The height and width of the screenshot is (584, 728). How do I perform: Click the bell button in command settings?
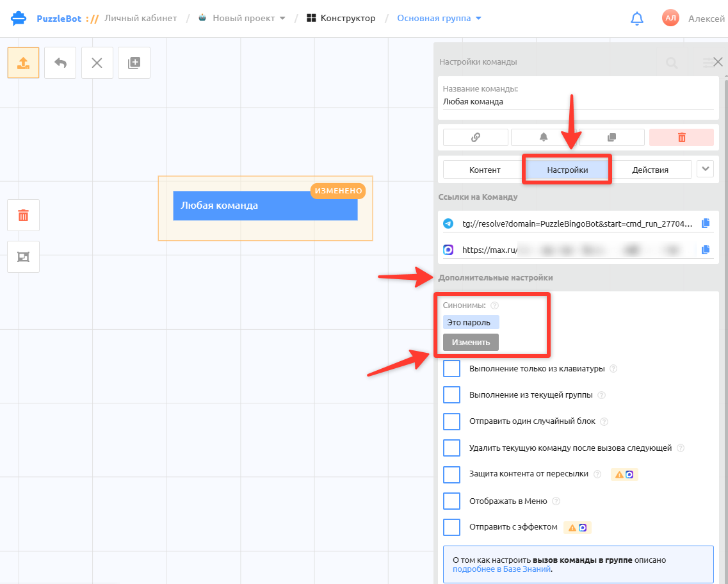[x=543, y=138]
